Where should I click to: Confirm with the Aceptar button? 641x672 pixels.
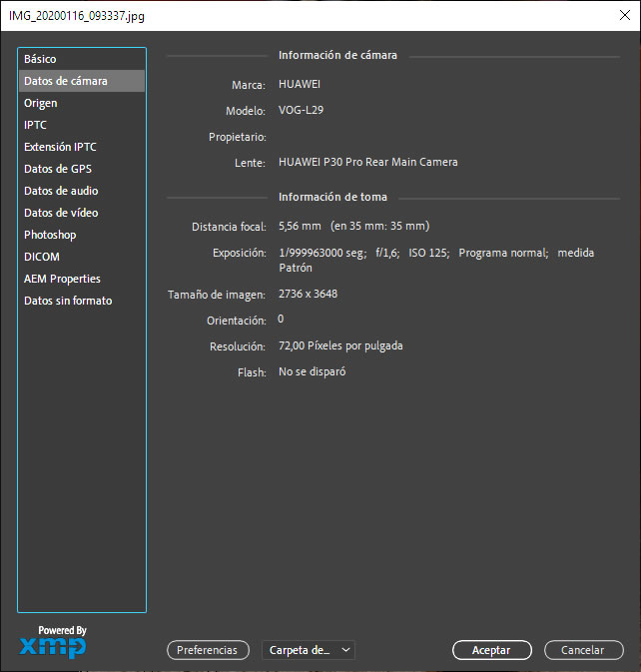coord(492,650)
